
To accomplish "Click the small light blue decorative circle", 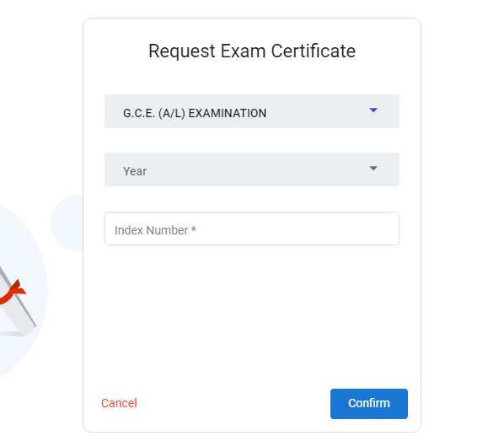I will tap(67, 223).
